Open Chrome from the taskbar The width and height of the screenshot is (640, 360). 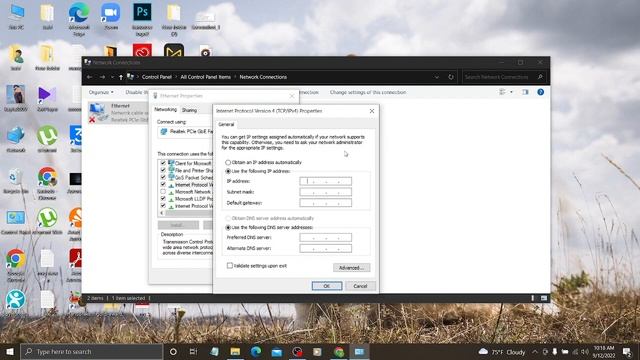tap(339, 351)
